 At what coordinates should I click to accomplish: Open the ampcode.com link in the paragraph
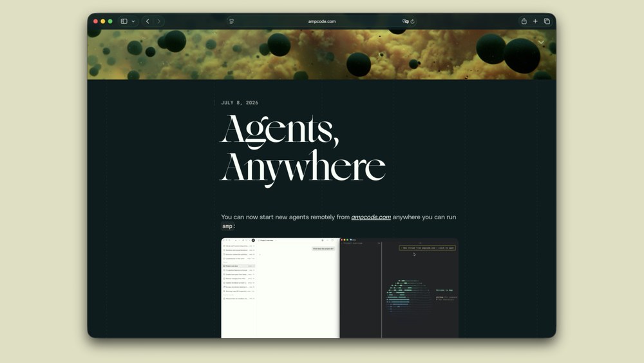click(371, 217)
